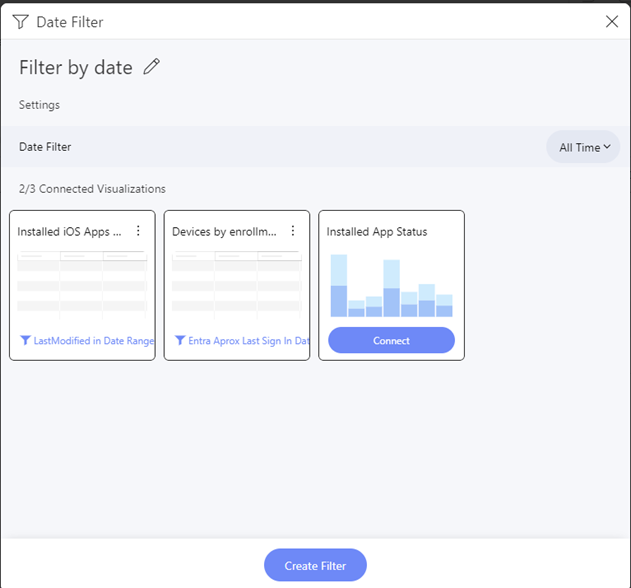Click the Filter by date title text
Viewport: 631px width, 588px height.
(76, 68)
